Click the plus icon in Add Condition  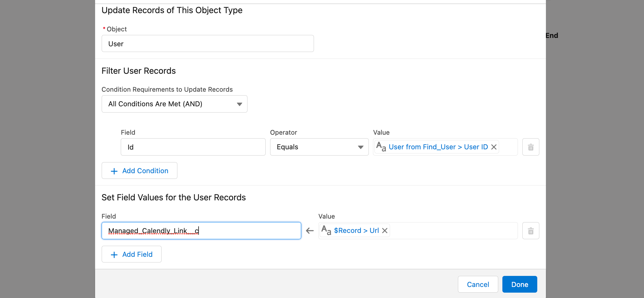[114, 171]
